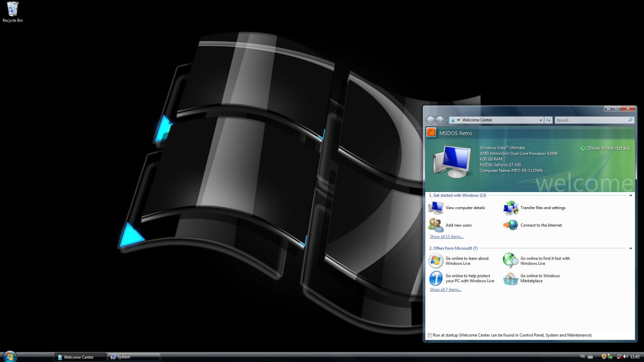The width and height of the screenshot is (644, 362).
Task: Select the Add new users icon
Action: 436,225
